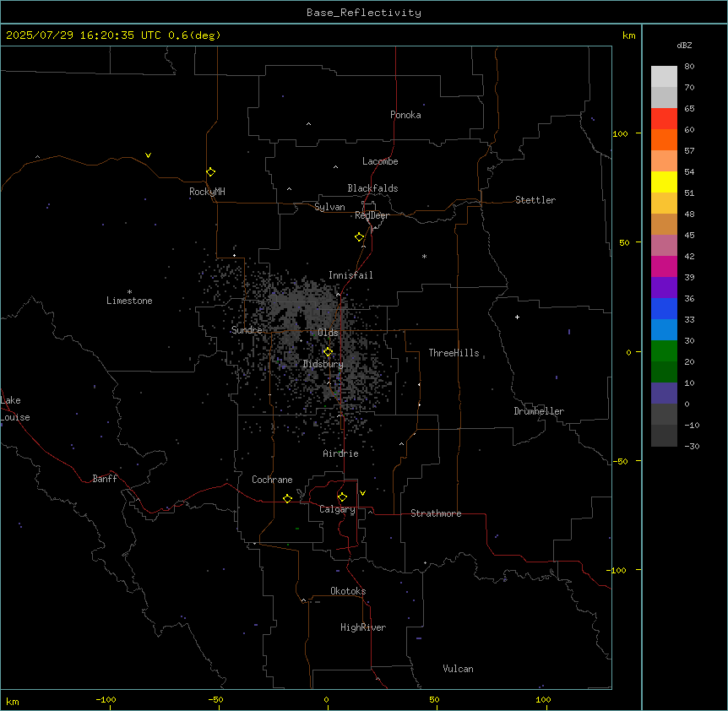728x711 pixels.
Task: Pick the slate purple swatch below 10 dBZ
Action: coord(664,393)
